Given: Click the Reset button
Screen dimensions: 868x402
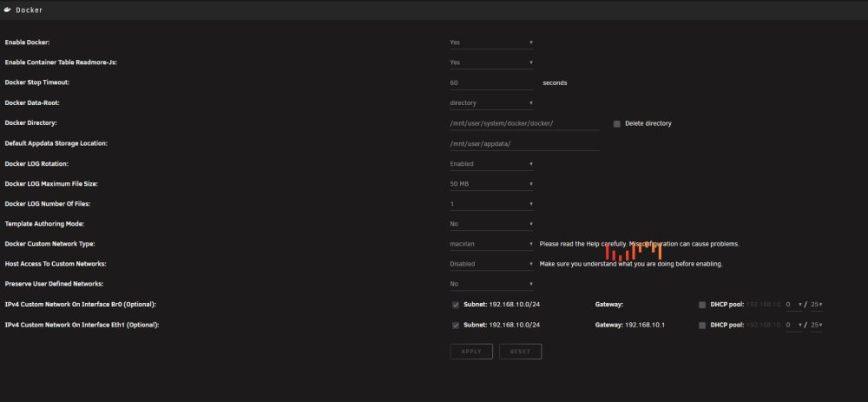Looking at the screenshot, I should (x=520, y=352).
